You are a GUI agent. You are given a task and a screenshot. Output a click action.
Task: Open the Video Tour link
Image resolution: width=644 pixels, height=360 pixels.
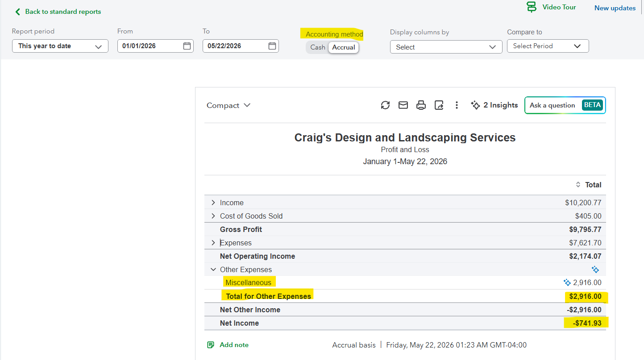pos(559,7)
